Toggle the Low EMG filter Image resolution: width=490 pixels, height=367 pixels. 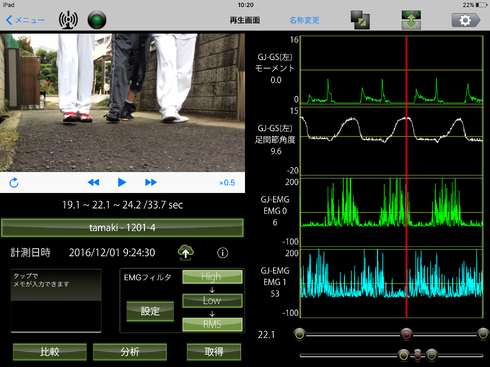[x=212, y=300]
